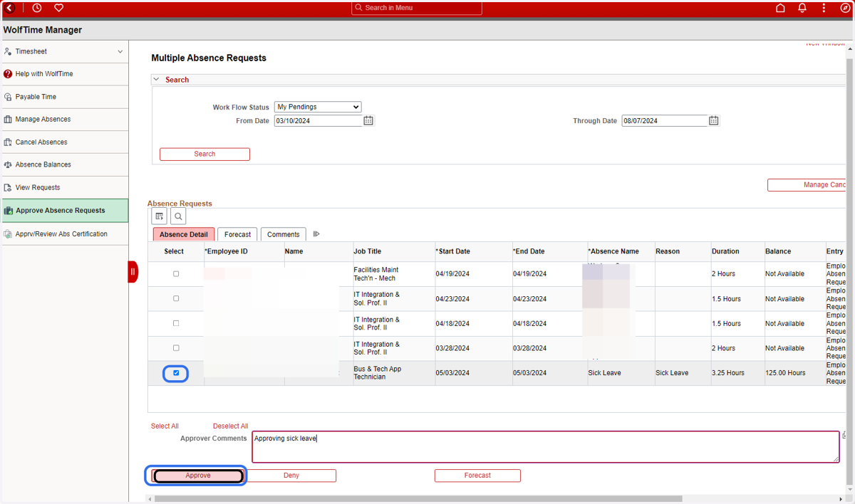This screenshot has width=855, height=504.
Task: Open recently visited clock icon
Action: 37,8
